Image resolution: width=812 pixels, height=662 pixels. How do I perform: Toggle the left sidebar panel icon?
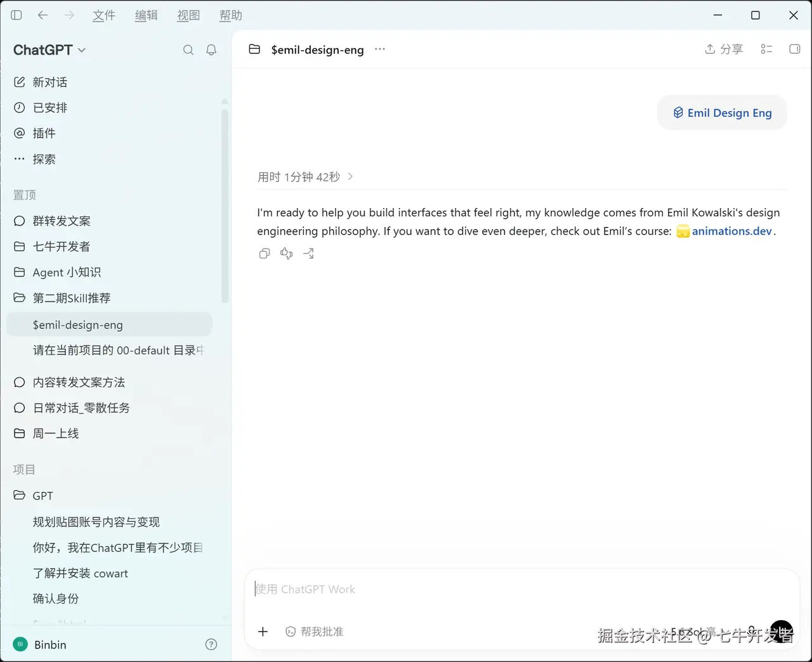point(16,15)
